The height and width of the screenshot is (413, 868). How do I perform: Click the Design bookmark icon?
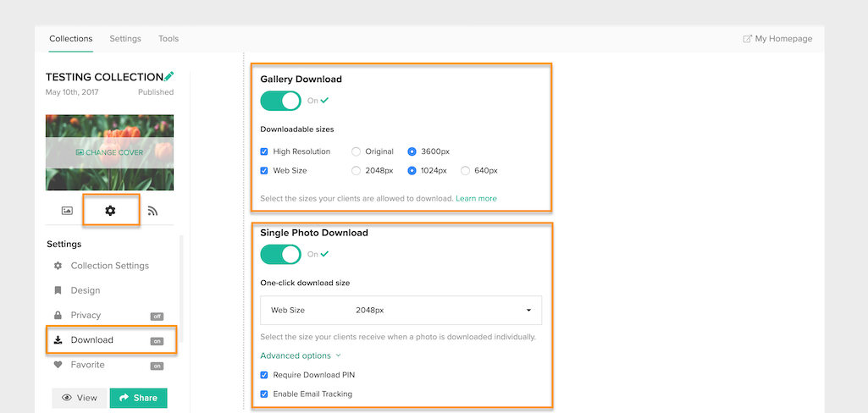(x=58, y=290)
